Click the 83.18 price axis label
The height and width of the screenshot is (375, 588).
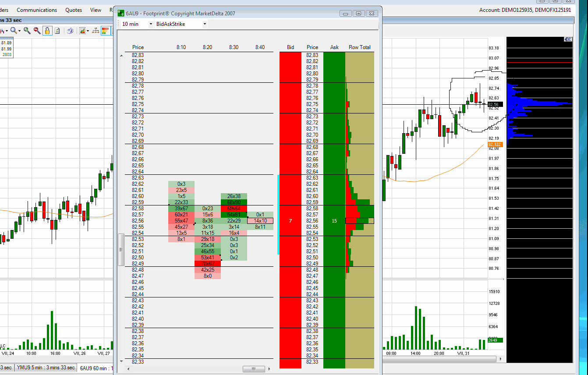(x=494, y=48)
